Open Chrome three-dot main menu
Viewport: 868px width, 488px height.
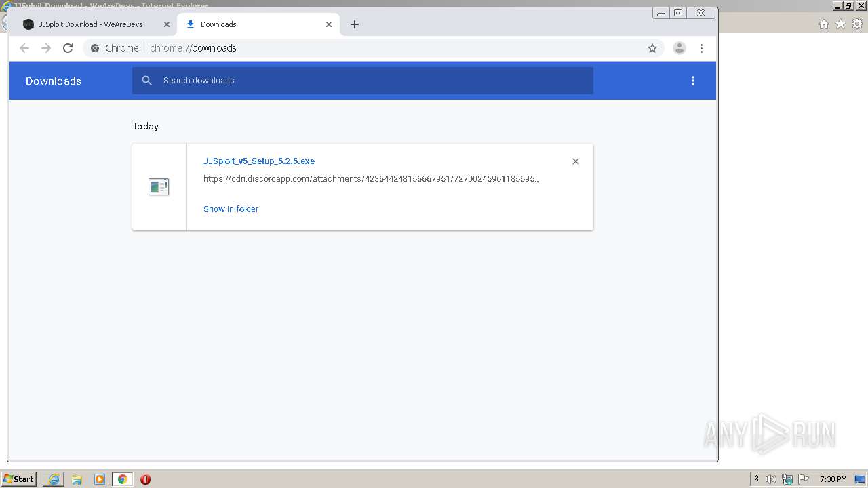pos(701,48)
